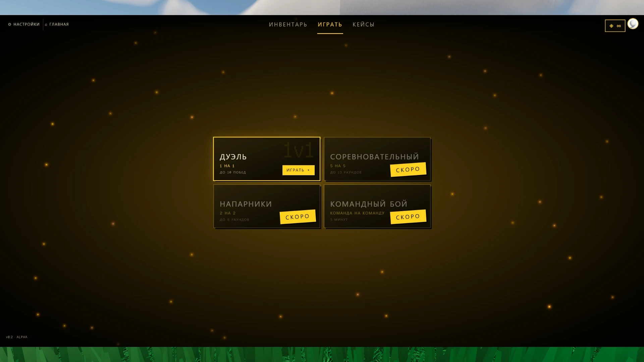Click the v0.2 ALPHA version label

(x=17, y=337)
